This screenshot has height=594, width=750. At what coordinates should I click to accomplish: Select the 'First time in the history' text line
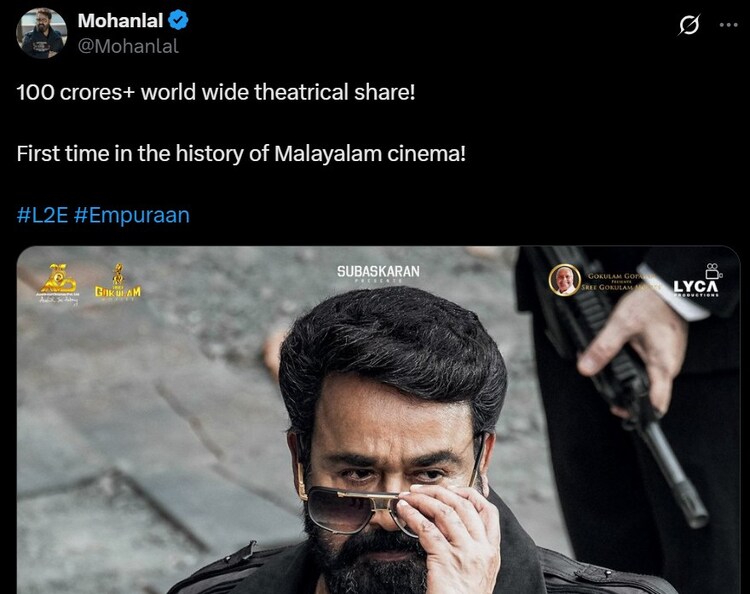tap(241, 154)
